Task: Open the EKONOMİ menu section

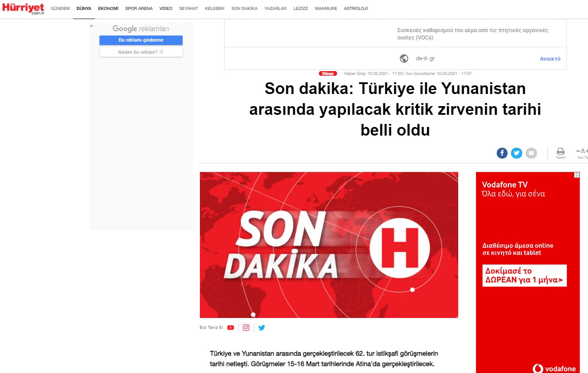Action: (x=108, y=9)
